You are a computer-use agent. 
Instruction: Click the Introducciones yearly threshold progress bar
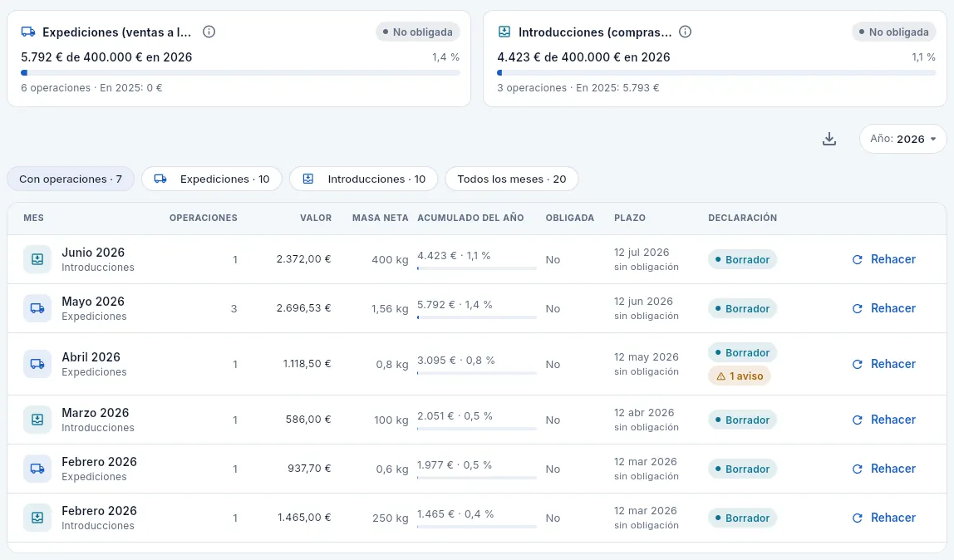716,73
